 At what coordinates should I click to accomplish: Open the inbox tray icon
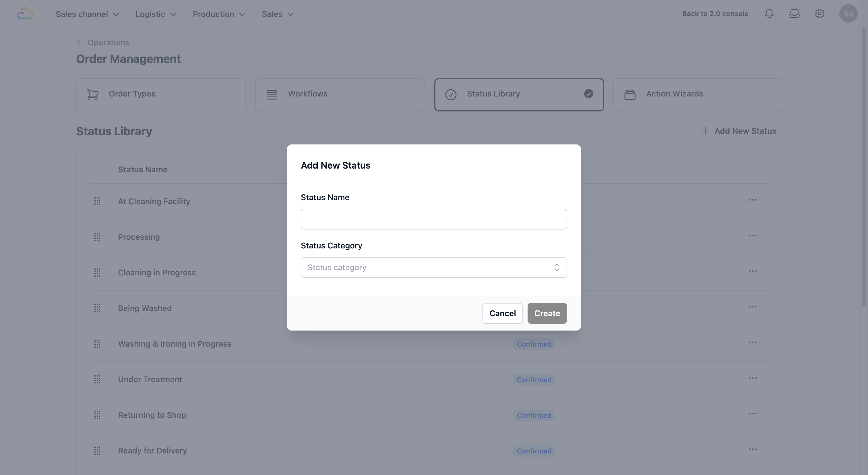(794, 13)
